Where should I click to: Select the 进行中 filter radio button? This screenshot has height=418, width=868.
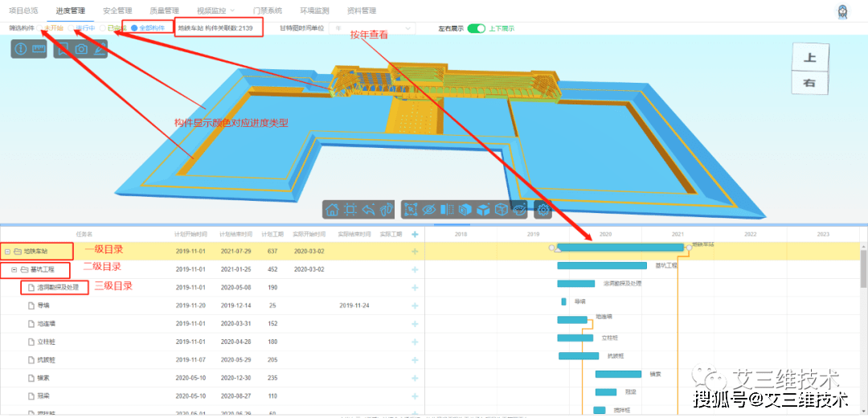point(70,28)
